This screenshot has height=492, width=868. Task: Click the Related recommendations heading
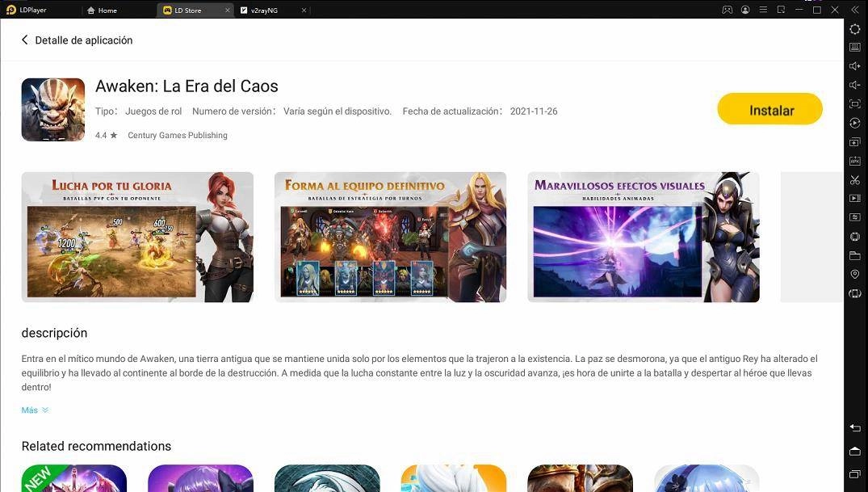(96, 446)
